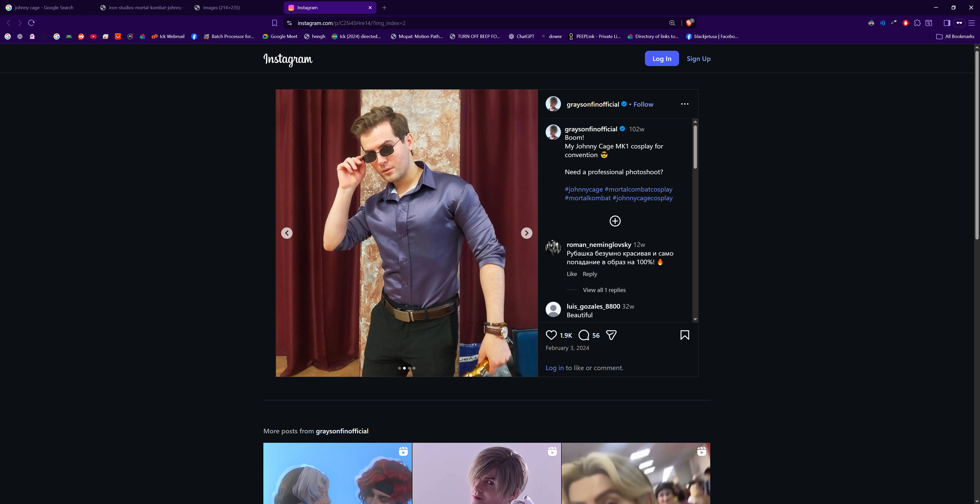Click the Brave Shields lion icon

tap(689, 23)
